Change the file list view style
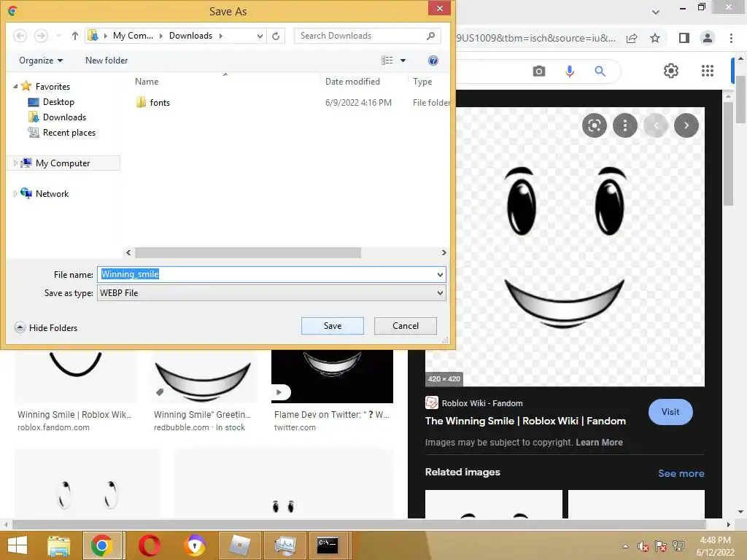 (x=387, y=61)
